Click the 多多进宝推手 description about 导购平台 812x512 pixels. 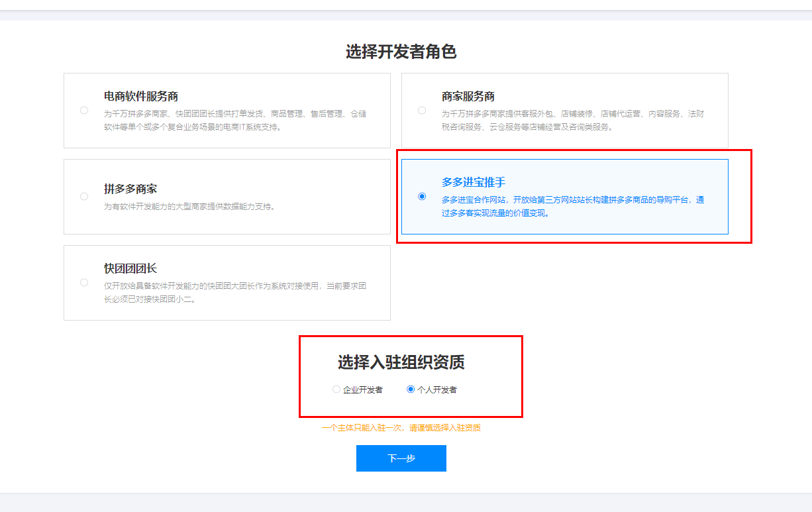pos(573,206)
